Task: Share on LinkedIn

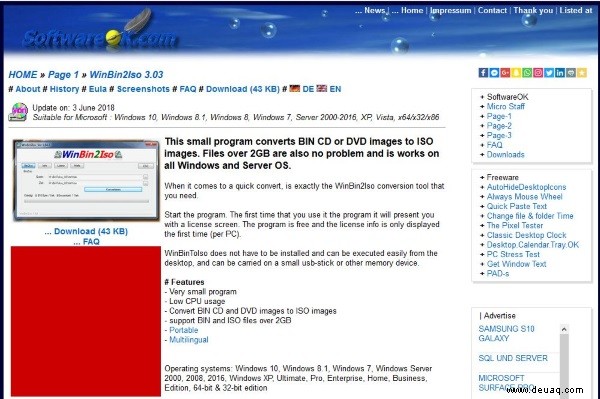Action: (560, 73)
